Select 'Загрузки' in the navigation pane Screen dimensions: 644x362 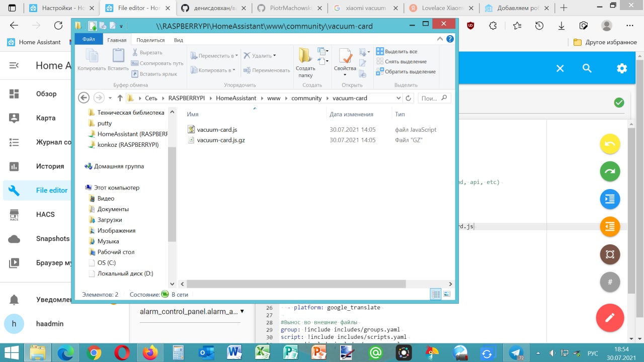click(110, 220)
